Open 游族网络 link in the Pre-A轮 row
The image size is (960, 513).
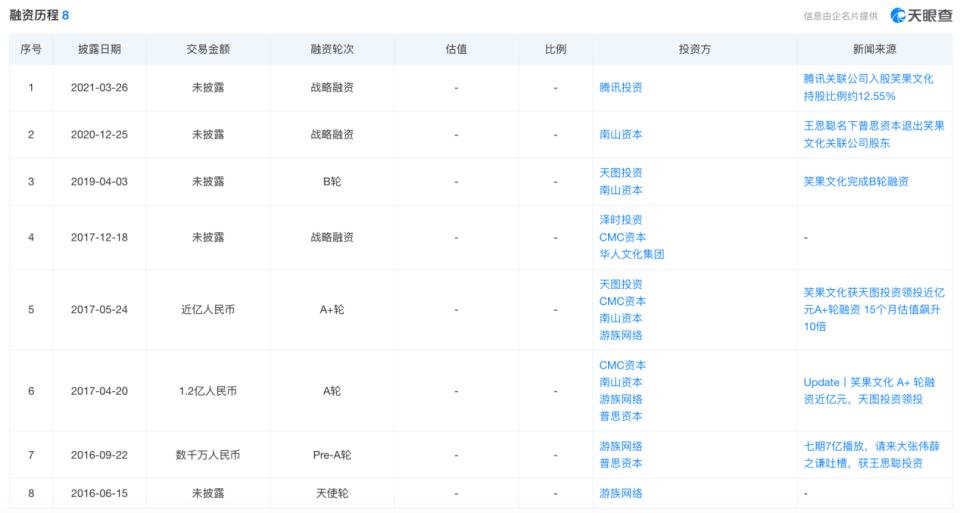click(620, 446)
